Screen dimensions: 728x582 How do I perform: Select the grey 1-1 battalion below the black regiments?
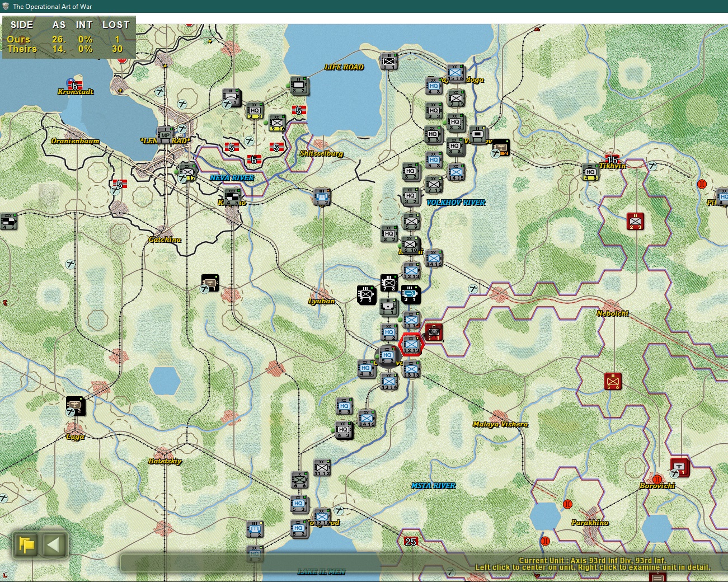coord(388,307)
